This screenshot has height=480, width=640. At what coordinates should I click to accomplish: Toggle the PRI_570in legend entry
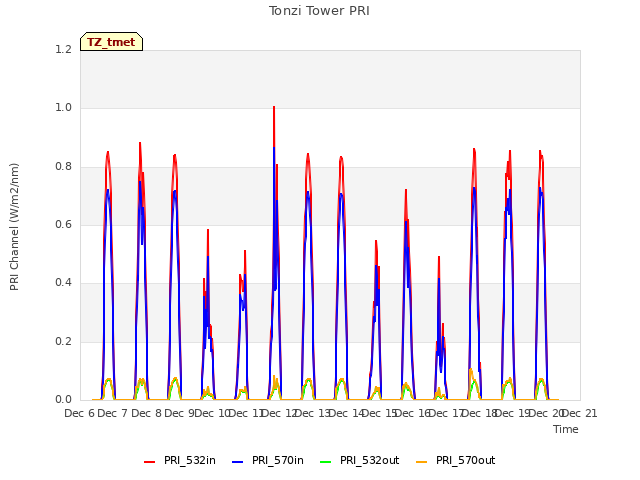268,461
